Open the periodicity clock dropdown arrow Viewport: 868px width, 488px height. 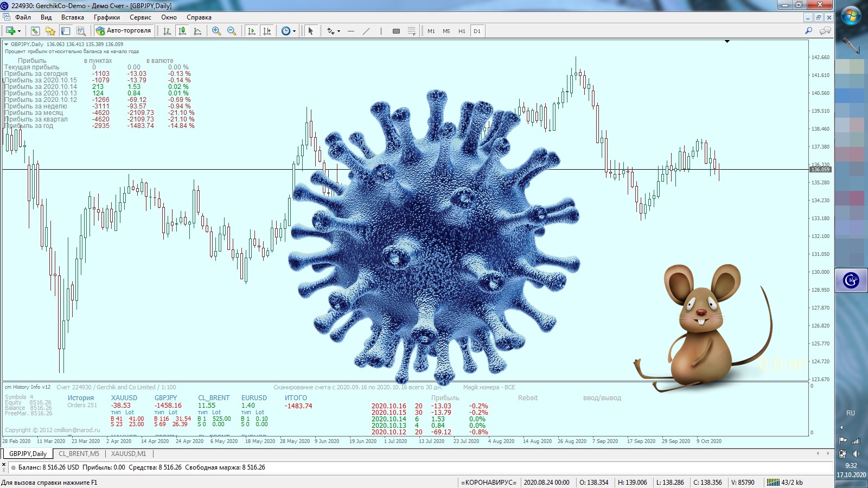[x=294, y=31]
